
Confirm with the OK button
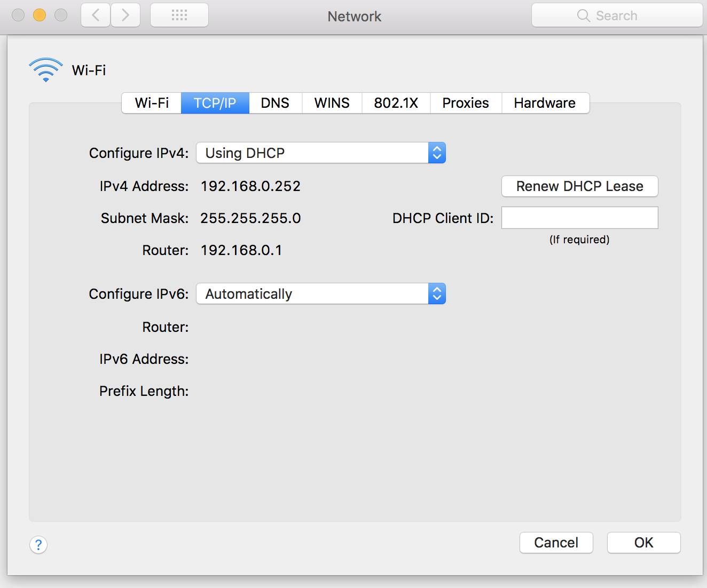(643, 543)
